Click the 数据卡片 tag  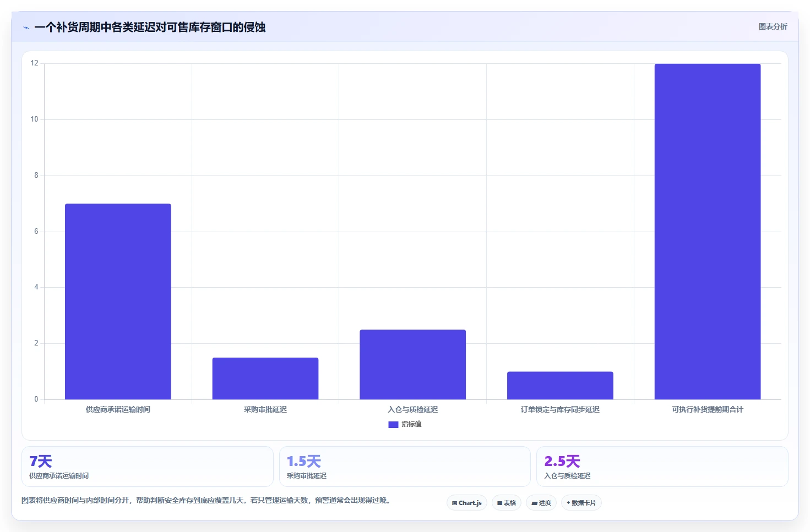click(x=581, y=503)
